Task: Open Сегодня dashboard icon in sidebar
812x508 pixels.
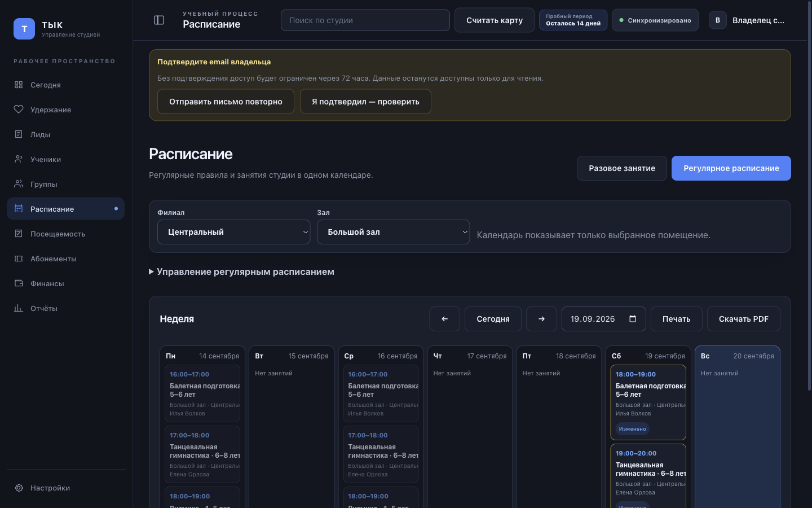Action: 19,85
